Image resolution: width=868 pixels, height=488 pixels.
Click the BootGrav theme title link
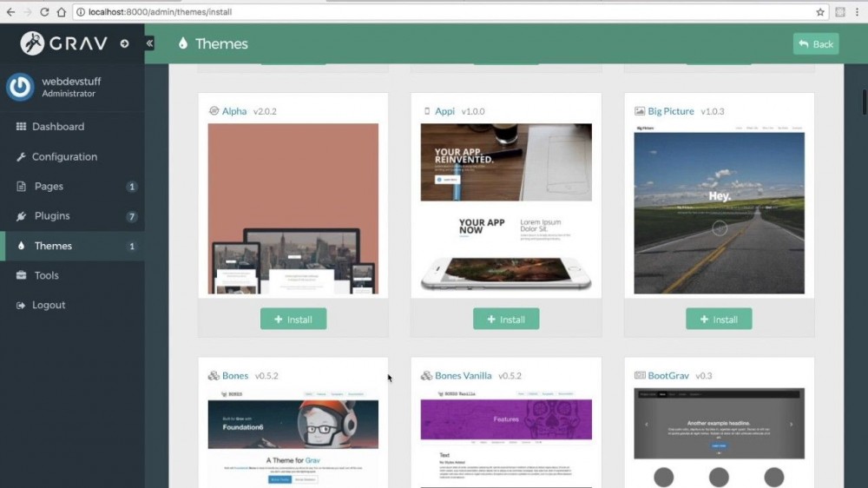point(667,376)
